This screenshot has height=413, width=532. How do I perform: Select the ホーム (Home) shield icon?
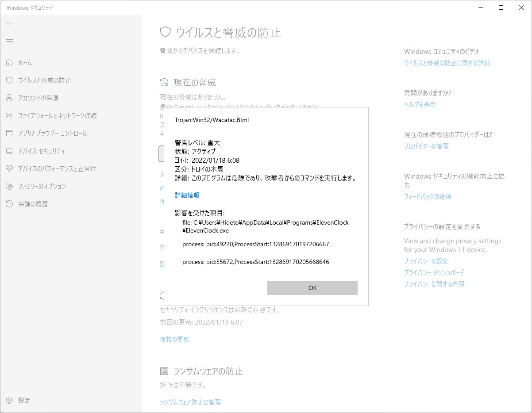coord(10,62)
